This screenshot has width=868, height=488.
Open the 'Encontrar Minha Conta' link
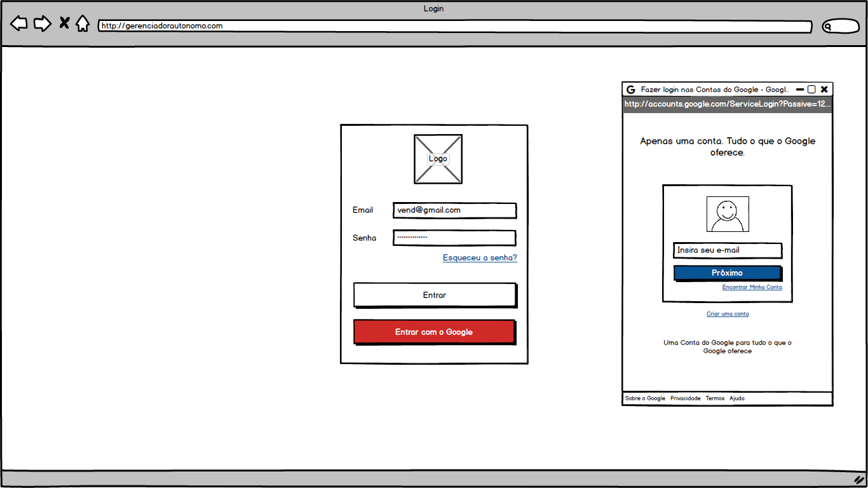click(752, 287)
